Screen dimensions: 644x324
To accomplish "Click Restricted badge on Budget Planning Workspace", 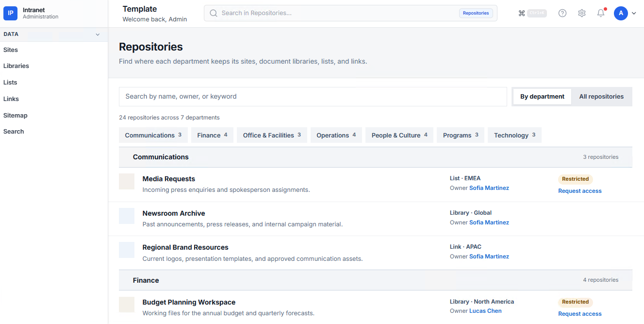I will (576, 302).
